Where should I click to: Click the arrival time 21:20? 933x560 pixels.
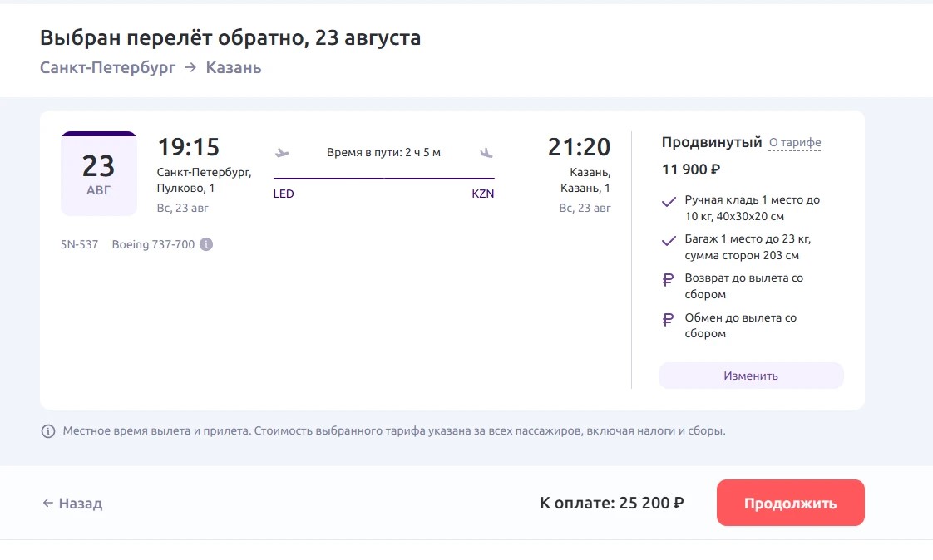click(579, 147)
